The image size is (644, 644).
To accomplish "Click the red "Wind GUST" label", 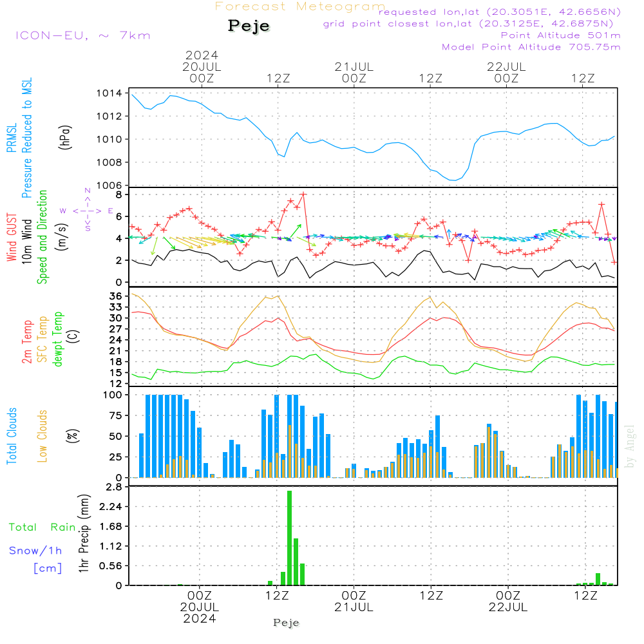I will [x=12, y=237].
